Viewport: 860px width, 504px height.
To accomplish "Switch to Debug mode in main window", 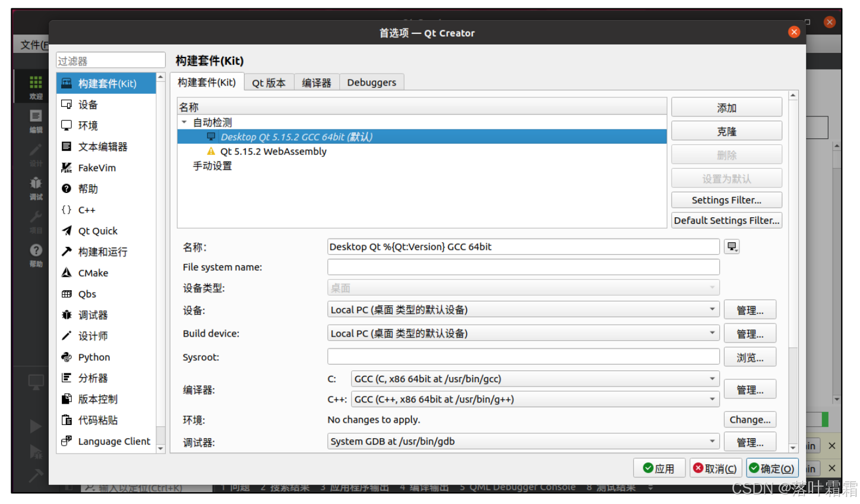I will [36, 188].
